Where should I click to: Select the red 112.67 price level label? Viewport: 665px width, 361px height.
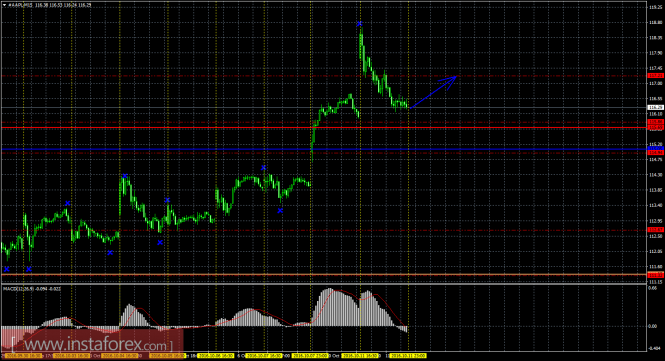[656, 230]
